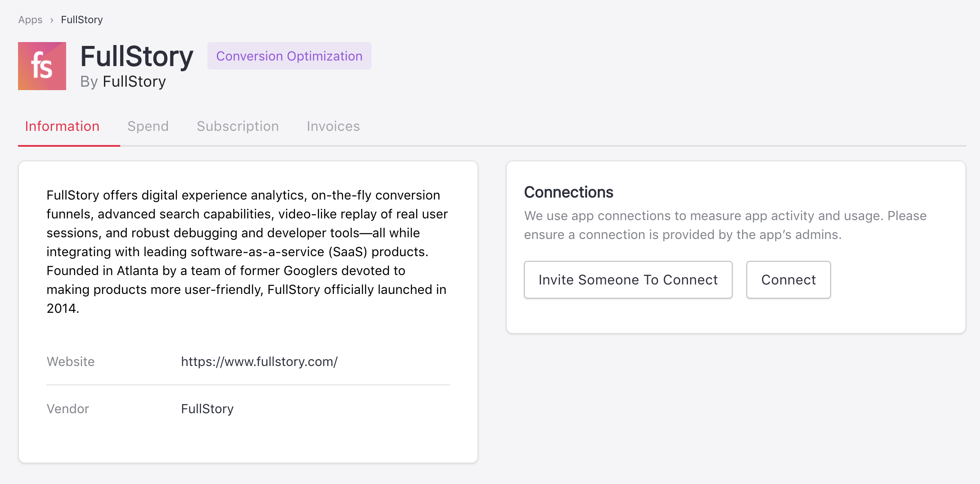980x484 pixels.
Task: Click the Vendor value FullStory
Action: (207, 409)
